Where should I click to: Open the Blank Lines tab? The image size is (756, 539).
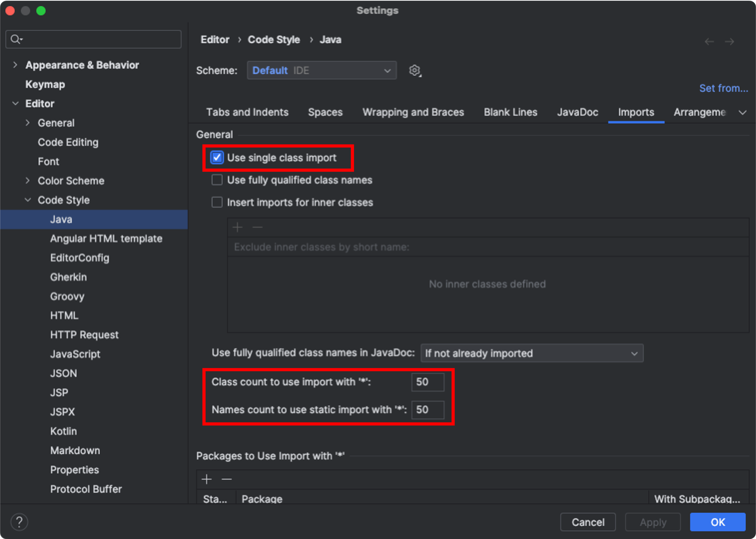pos(510,112)
